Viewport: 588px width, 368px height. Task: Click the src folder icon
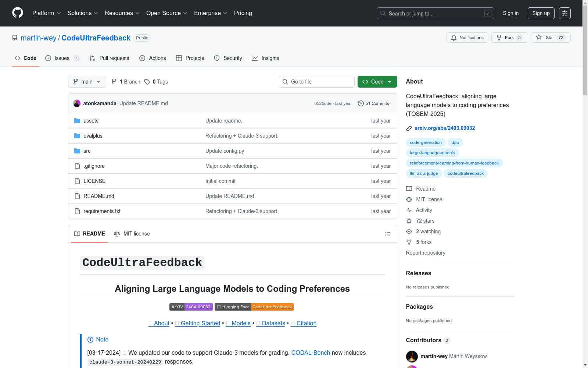pos(77,151)
